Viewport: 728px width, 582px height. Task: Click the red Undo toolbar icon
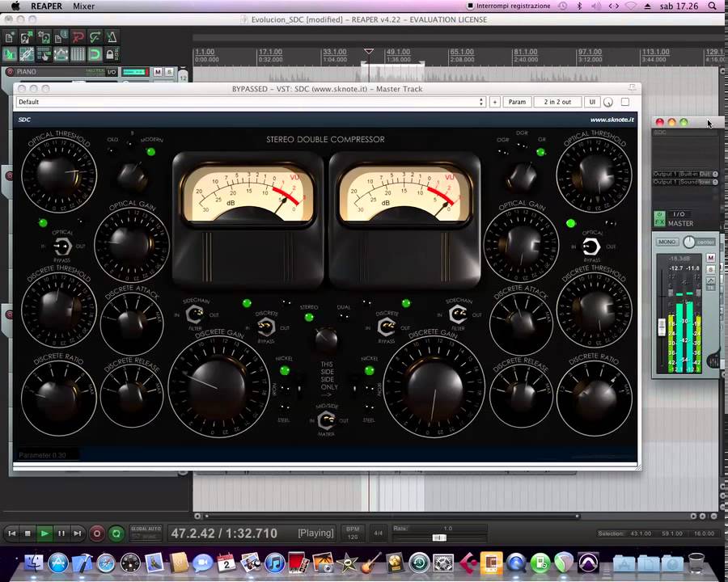coord(78,37)
